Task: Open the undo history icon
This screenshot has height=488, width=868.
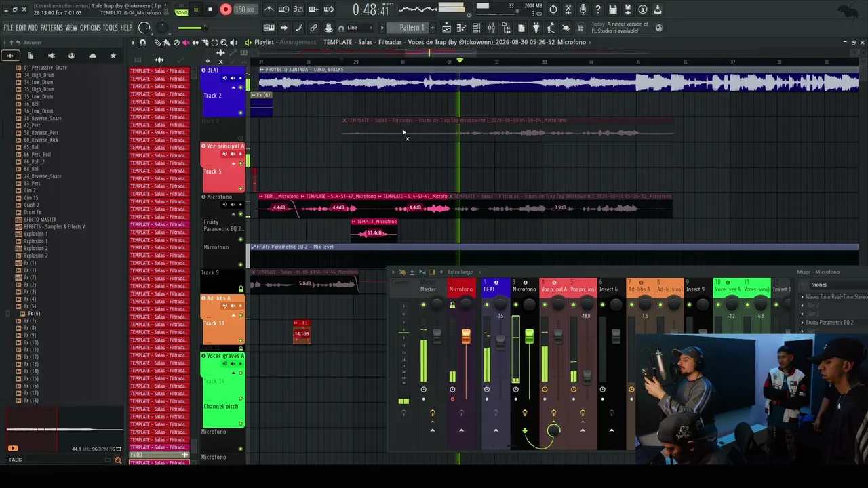Action: click(x=553, y=9)
